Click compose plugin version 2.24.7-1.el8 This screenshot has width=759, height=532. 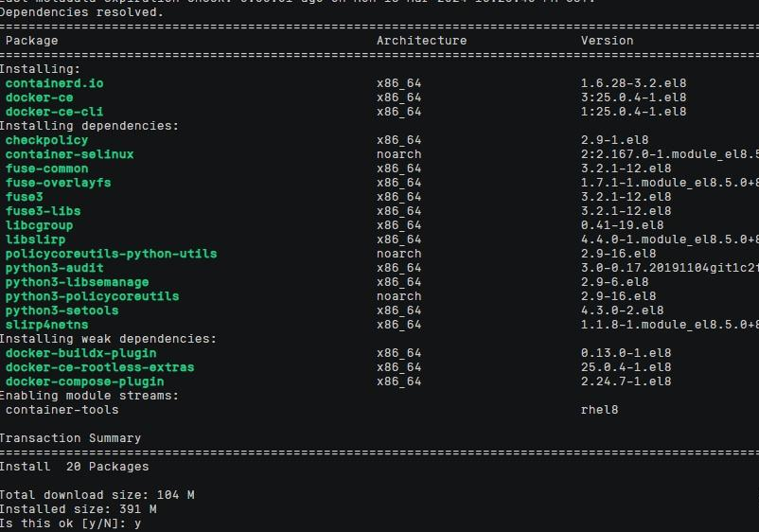pos(626,381)
